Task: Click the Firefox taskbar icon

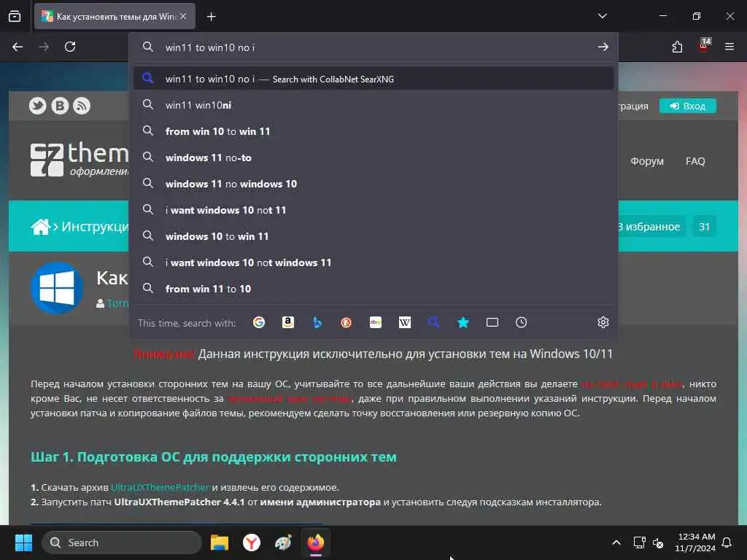Action: point(315,542)
